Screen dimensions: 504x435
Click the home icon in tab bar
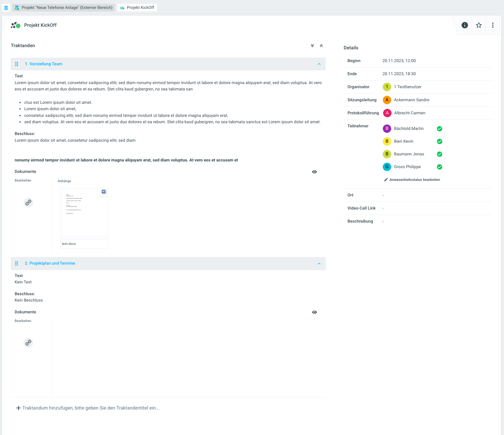tap(6, 8)
